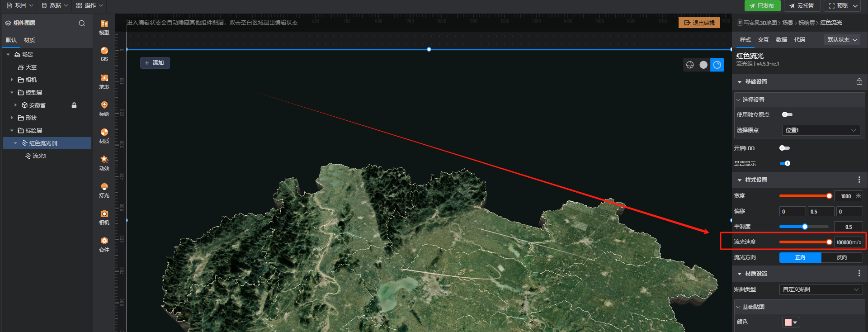Select the 红色流光 [1] layer
Image resolution: width=868 pixels, height=332 pixels.
point(47,143)
